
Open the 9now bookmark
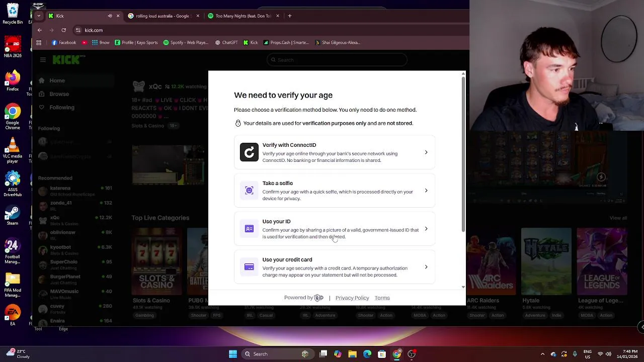pyautogui.click(x=101, y=43)
